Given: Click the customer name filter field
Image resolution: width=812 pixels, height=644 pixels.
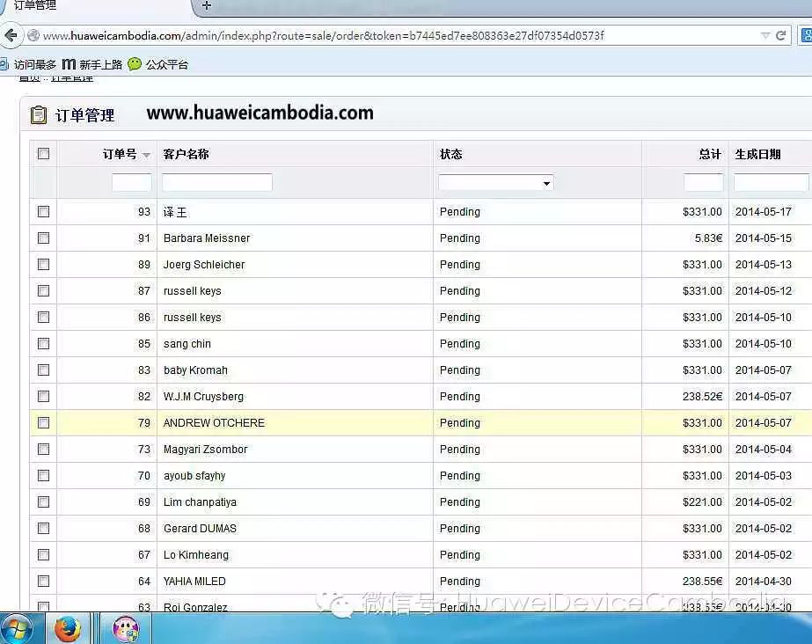Looking at the screenshot, I should coord(217,183).
